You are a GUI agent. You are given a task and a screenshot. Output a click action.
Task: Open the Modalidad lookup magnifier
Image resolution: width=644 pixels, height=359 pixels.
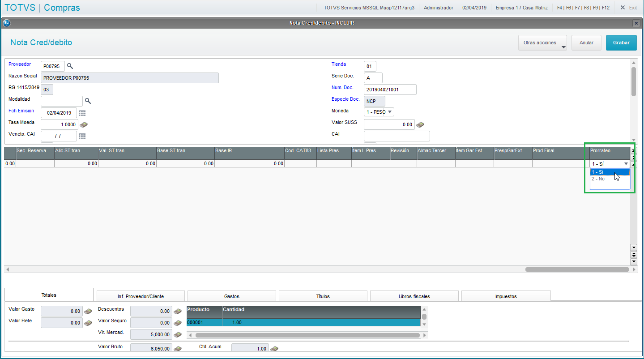[88, 101]
